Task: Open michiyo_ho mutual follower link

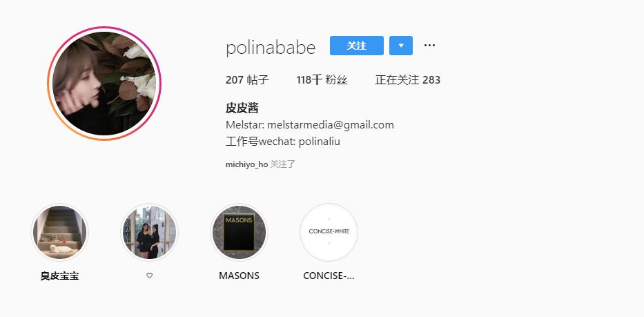Action: tap(247, 164)
